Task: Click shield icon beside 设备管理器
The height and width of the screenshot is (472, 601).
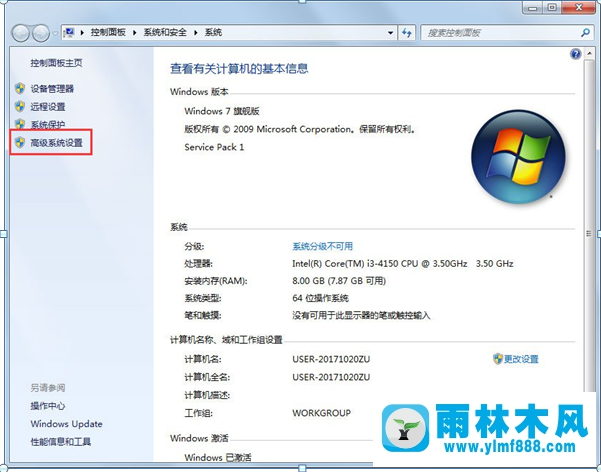Action: point(20,88)
